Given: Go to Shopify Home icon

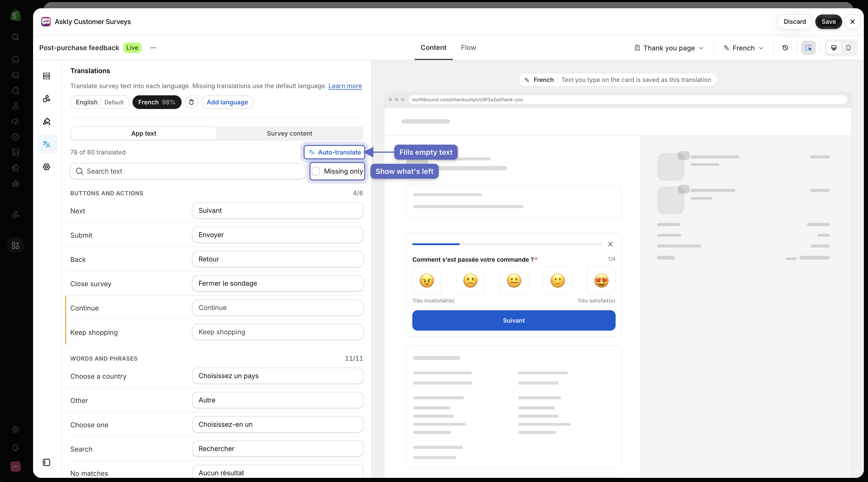Looking at the screenshot, I should (x=16, y=59).
